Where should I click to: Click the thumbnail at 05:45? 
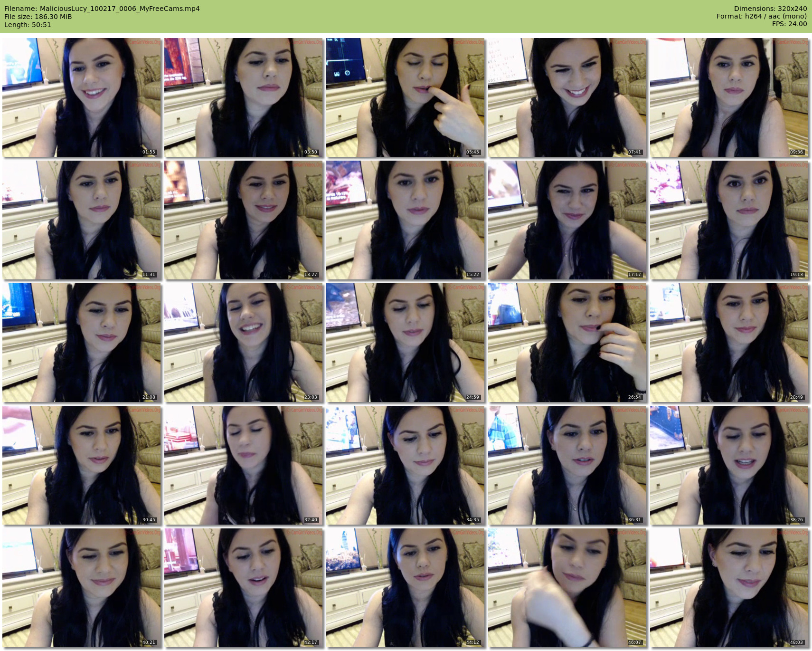[x=406, y=97]
